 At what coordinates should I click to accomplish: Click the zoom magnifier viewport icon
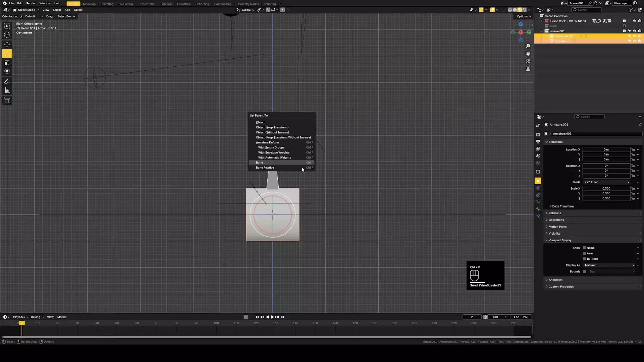(528, 46)
